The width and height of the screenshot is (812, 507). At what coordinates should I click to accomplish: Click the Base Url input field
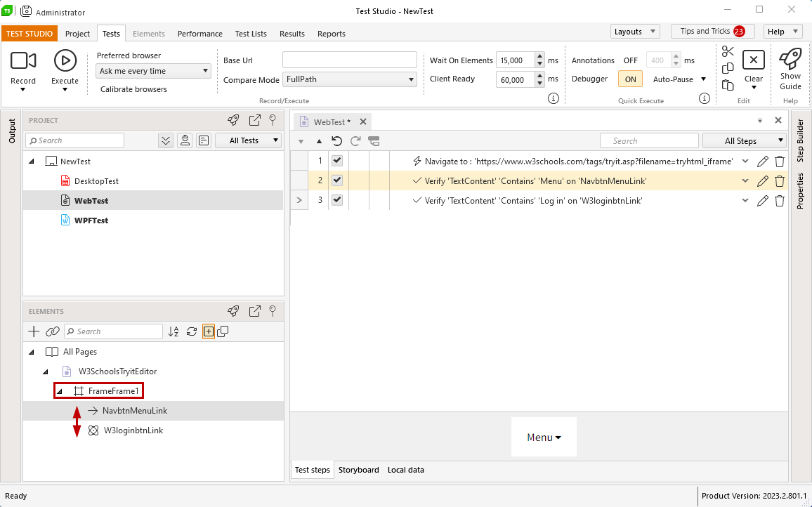click(x=350, y=60)
